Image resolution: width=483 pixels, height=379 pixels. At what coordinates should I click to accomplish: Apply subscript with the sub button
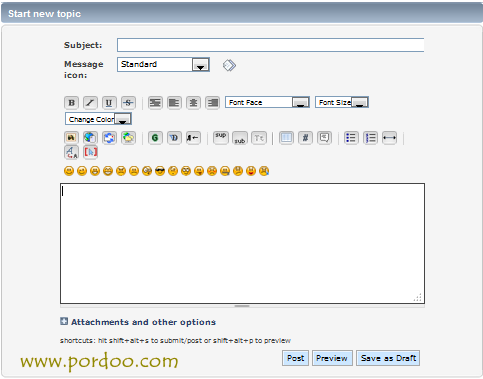point(240,138)
